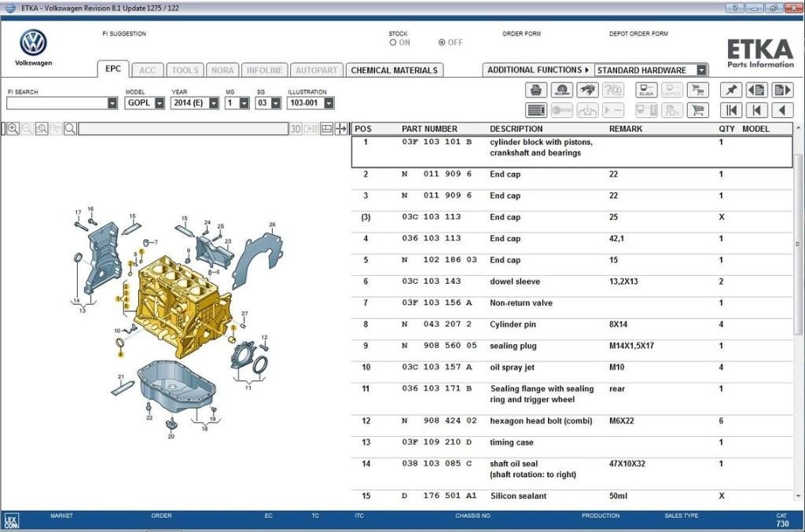The height and width of the screenshot is (532, 805).
Task: Open the parts list view icon
Action: click(535, 110)
